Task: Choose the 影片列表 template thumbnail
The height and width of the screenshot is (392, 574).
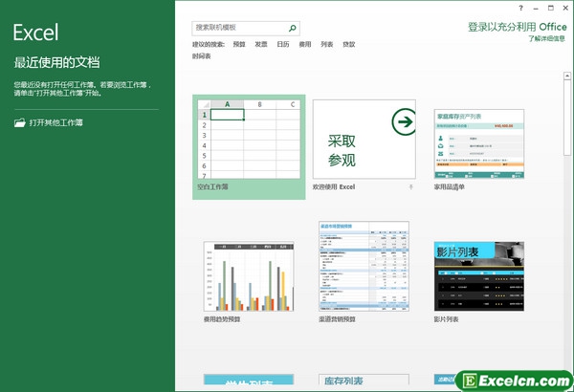Action: [x=479, y=276]
